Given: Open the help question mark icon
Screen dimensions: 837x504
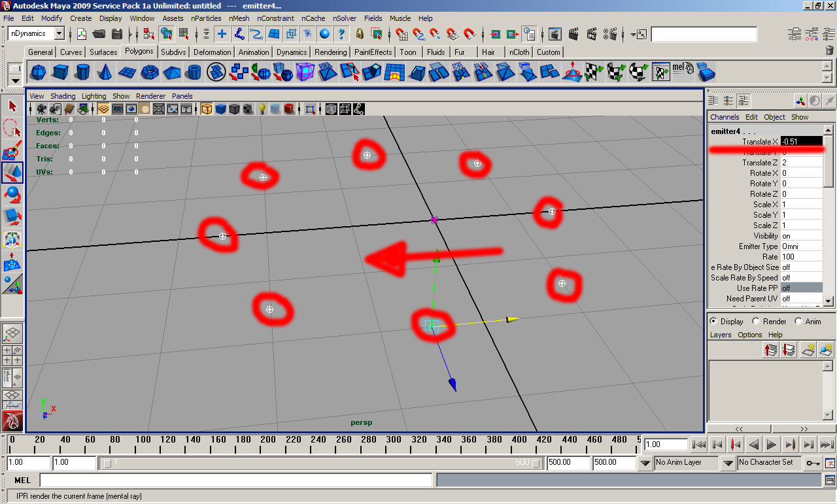Looking at the screenshot, I should click(x=341, y=34).
